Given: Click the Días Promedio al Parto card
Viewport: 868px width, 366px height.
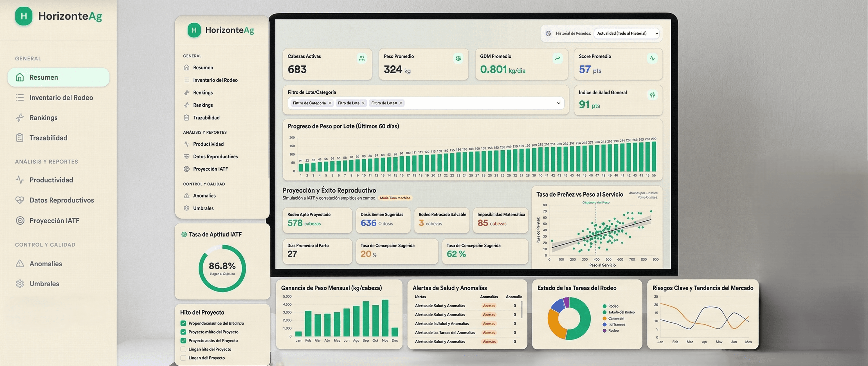Looking at the screenshot, I should 317,251.
